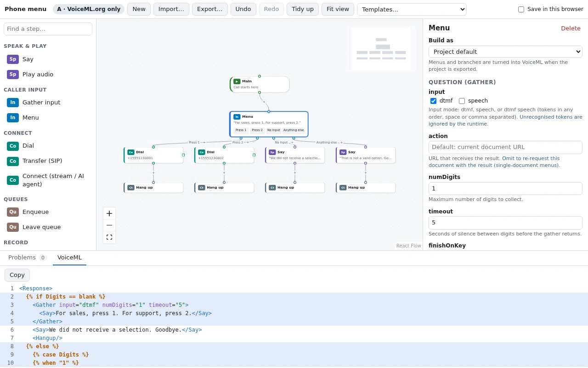The width and height of the screenshot is (588, 368).
Task: Choose the Transfer (SIP) step
Action: (x=48, y=161)
